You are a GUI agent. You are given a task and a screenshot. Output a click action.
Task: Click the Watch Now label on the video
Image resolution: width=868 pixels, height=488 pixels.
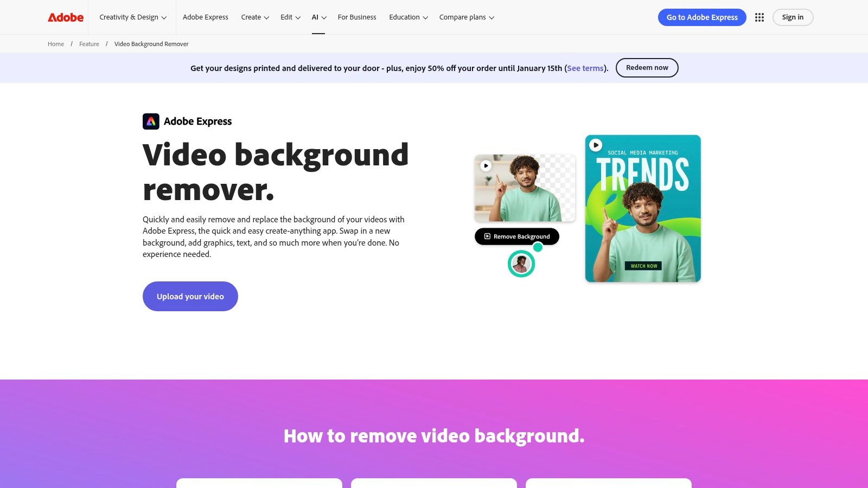click(642, 266)
